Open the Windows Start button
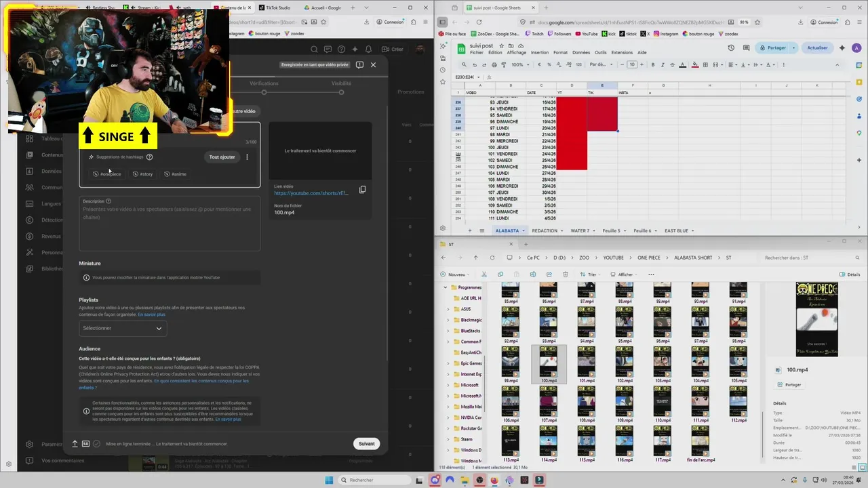The width and height of the screenshot is (868, 488). 329,480
